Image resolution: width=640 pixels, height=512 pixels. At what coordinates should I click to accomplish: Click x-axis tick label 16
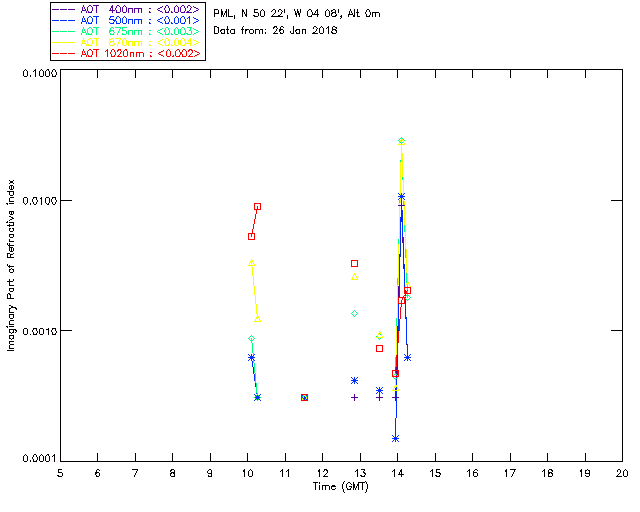point(473,473)
